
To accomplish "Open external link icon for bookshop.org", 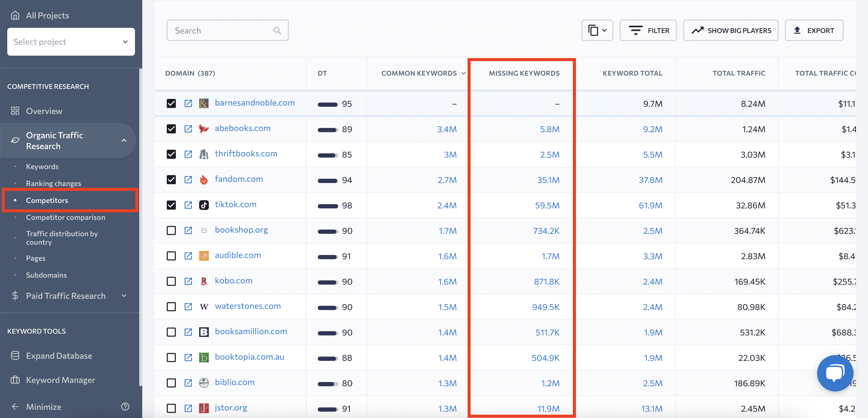I will point(188,230).
